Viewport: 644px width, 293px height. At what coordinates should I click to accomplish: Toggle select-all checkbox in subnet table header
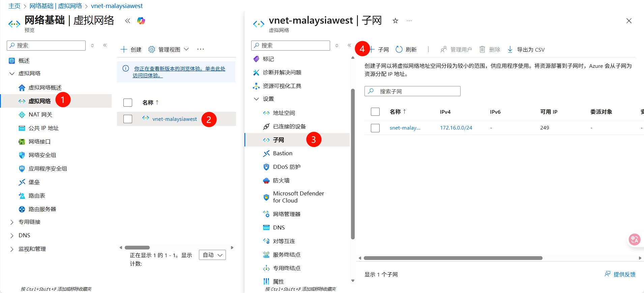pos(375,112)
